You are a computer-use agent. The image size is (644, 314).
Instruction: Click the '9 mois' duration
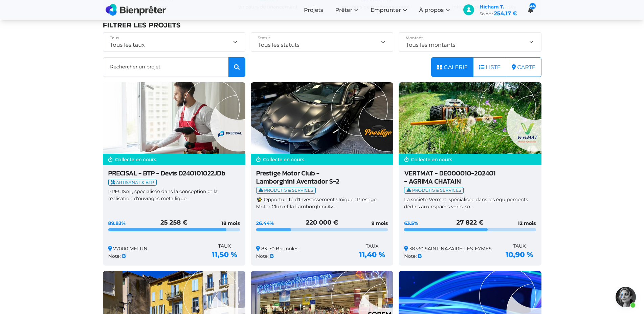click(x=379, y=223)
